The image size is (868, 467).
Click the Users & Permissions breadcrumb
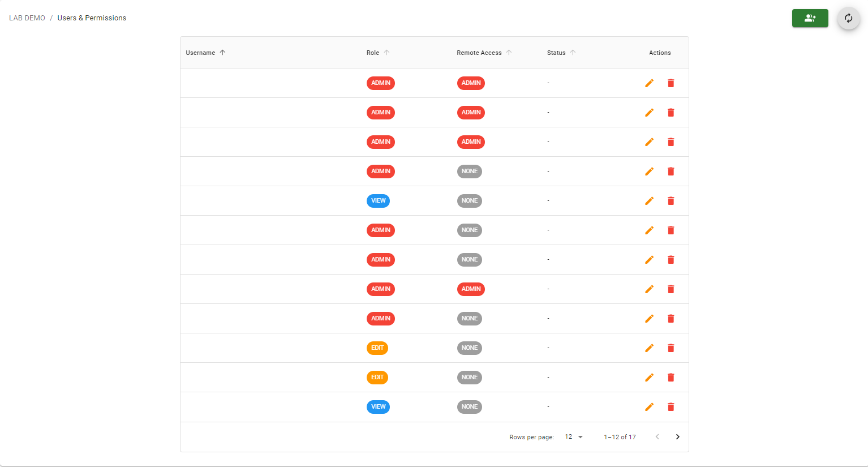[92, 18]
